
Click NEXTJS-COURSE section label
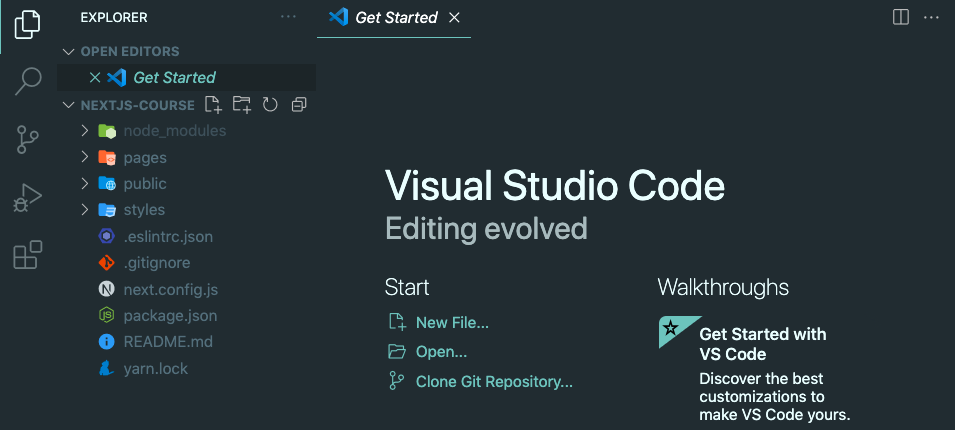tap(138, 105)
